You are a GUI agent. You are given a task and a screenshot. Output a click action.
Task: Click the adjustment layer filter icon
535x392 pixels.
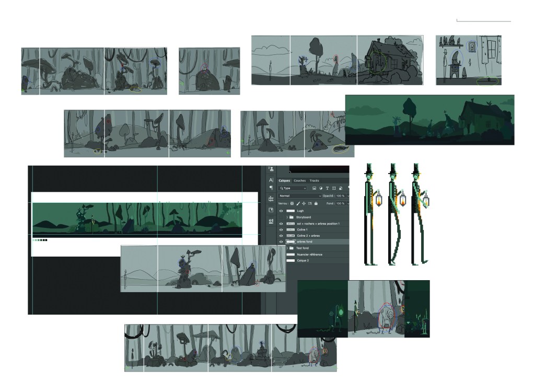320,188
